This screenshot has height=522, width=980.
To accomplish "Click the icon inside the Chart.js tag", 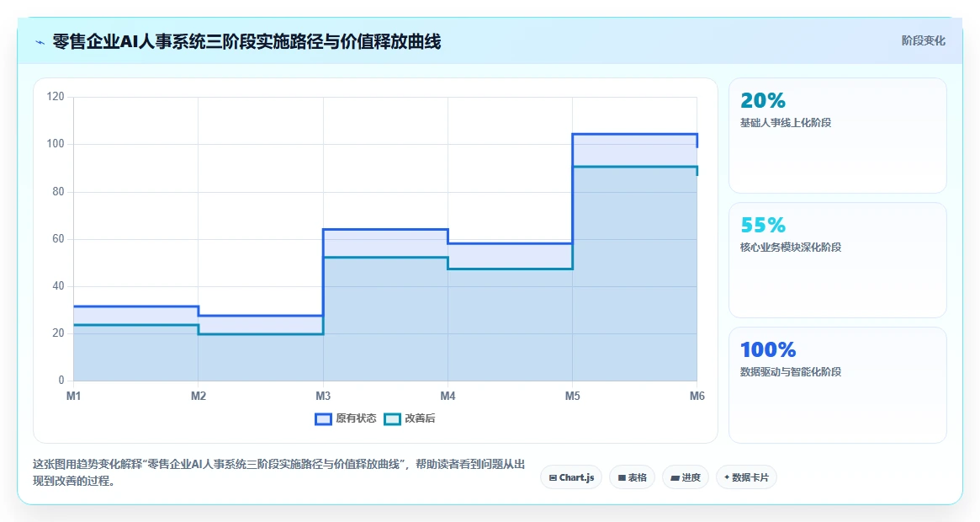I will click(x=553, y=477).
